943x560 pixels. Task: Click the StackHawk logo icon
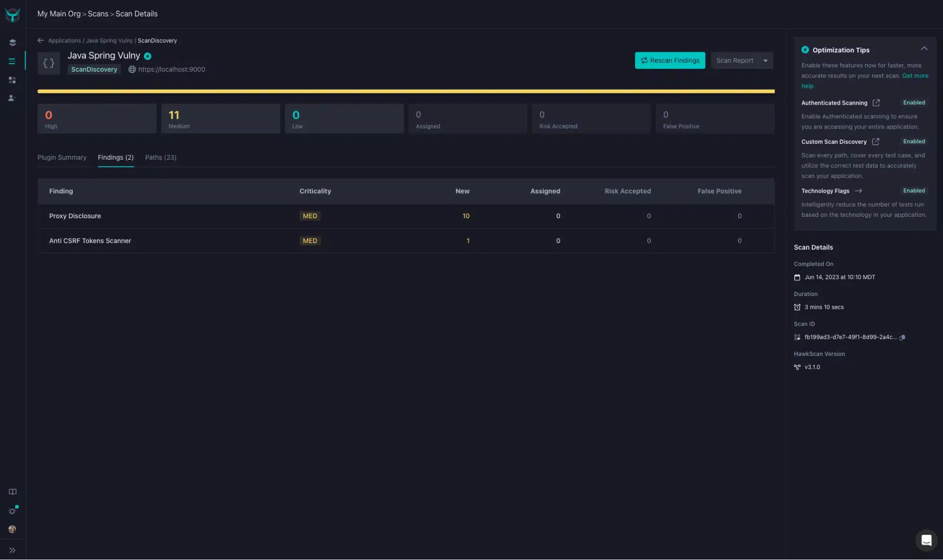point(12,15)
